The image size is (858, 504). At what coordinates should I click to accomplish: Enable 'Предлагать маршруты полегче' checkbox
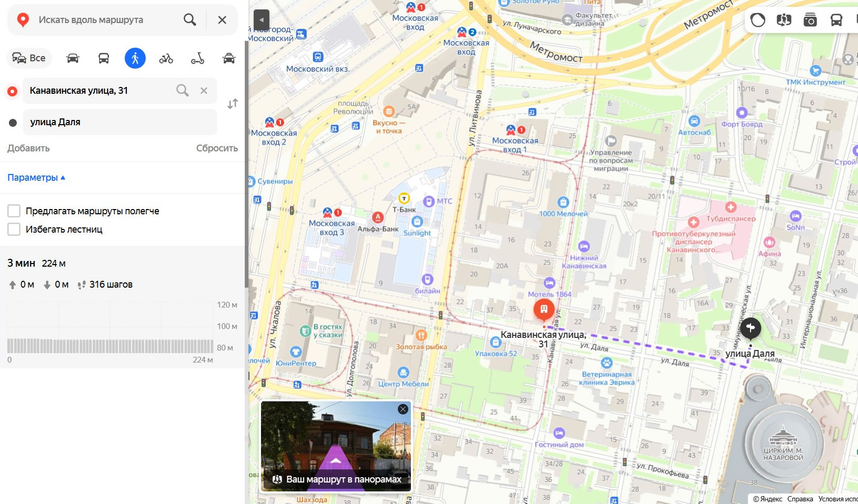14,211
